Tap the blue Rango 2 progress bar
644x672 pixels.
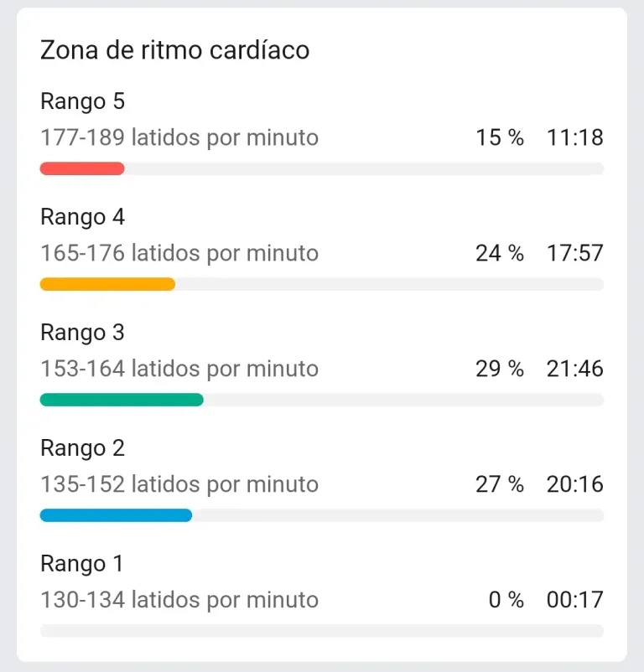pos(117,515)
